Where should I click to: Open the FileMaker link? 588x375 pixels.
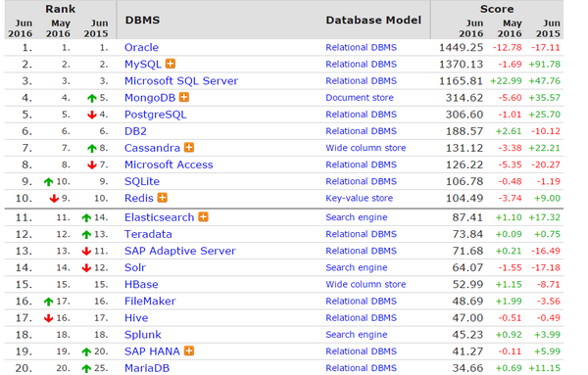tap(150, 301)
